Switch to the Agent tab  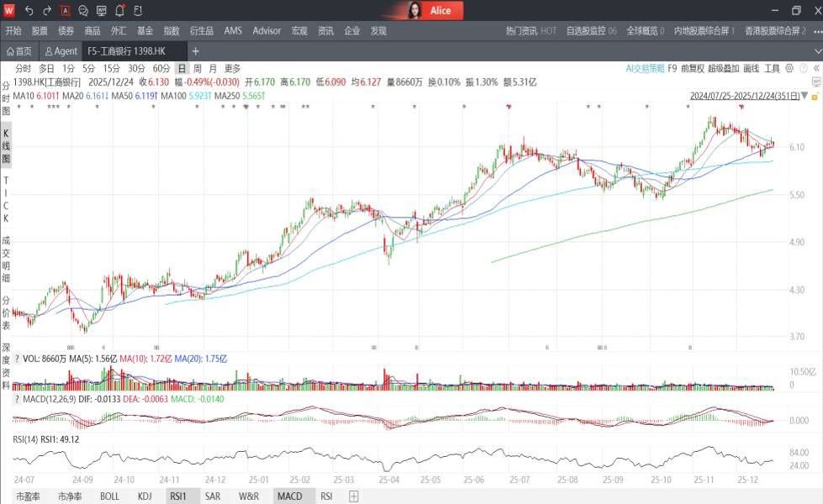(x=61, y=51)
